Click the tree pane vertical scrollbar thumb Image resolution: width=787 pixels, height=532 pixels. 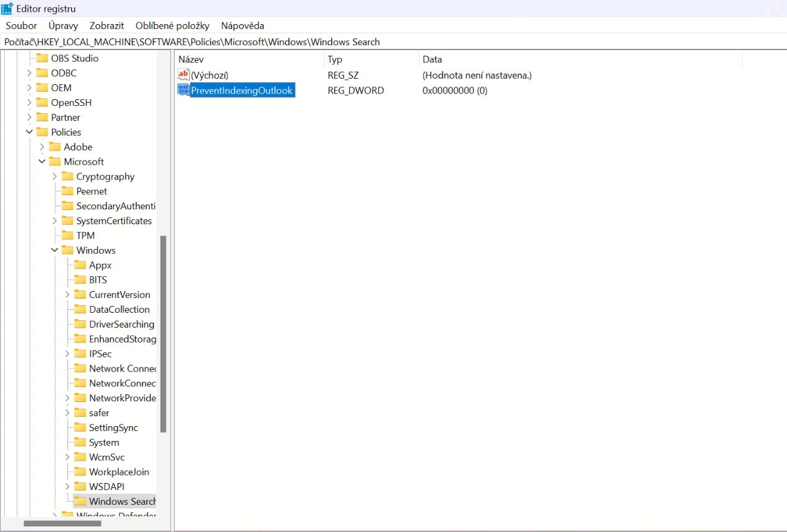coord(163,334)
